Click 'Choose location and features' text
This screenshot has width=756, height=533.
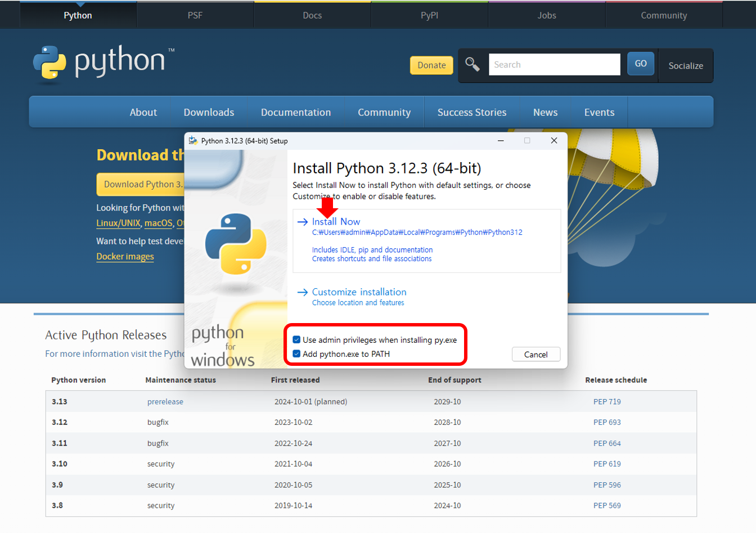click(358, 303)
